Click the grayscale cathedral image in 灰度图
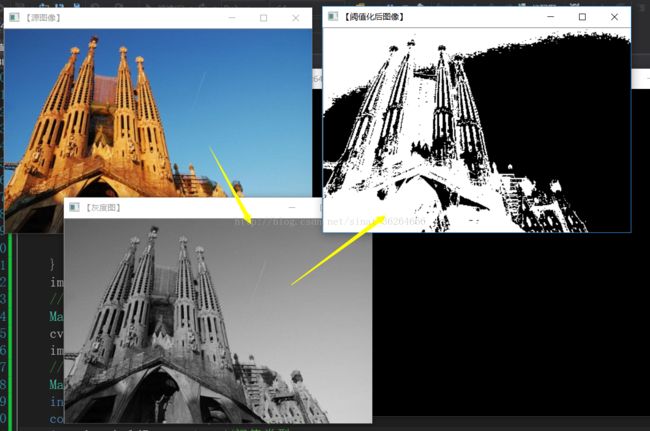 pos(218,321)
